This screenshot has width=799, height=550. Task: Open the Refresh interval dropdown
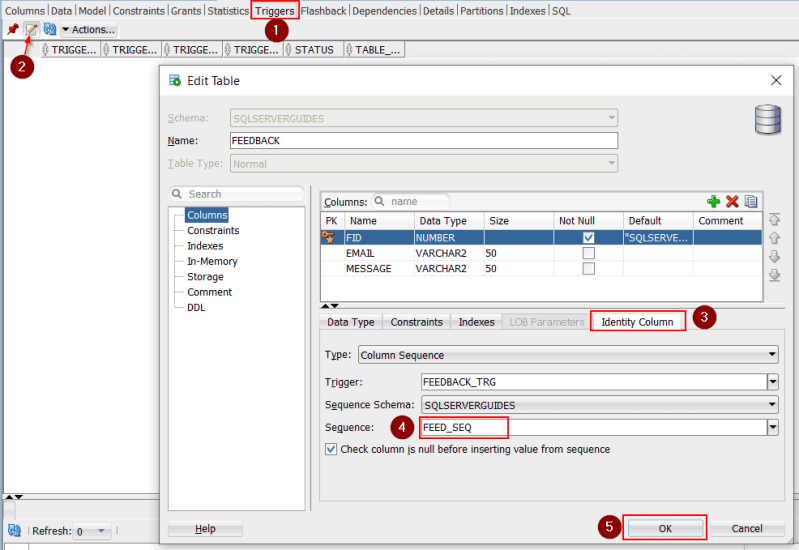pos(101,531)
